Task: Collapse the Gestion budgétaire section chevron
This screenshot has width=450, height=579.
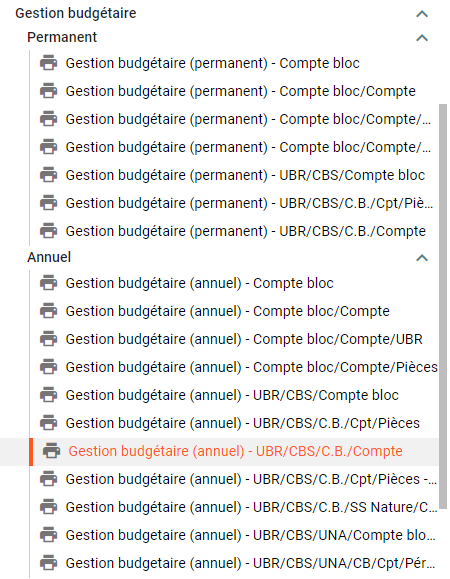Action: click(x=422, y=14)
